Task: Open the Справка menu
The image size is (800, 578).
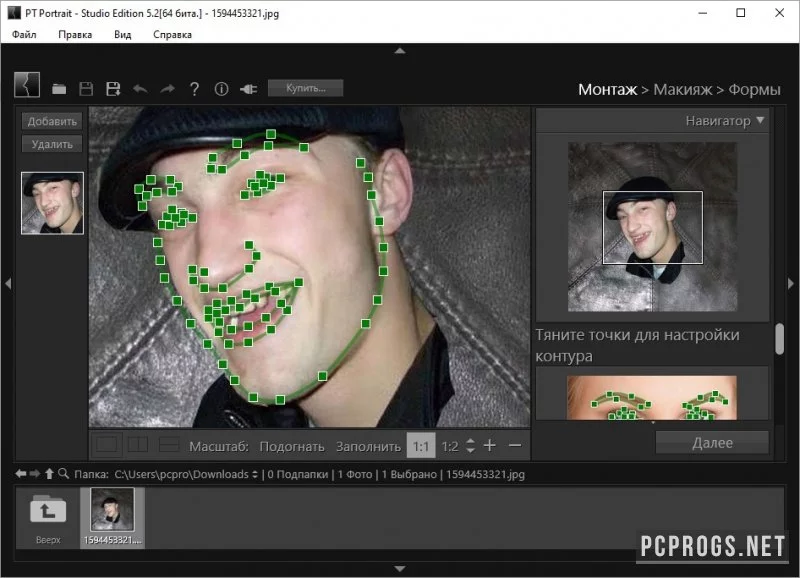Action: click(172, 34)
